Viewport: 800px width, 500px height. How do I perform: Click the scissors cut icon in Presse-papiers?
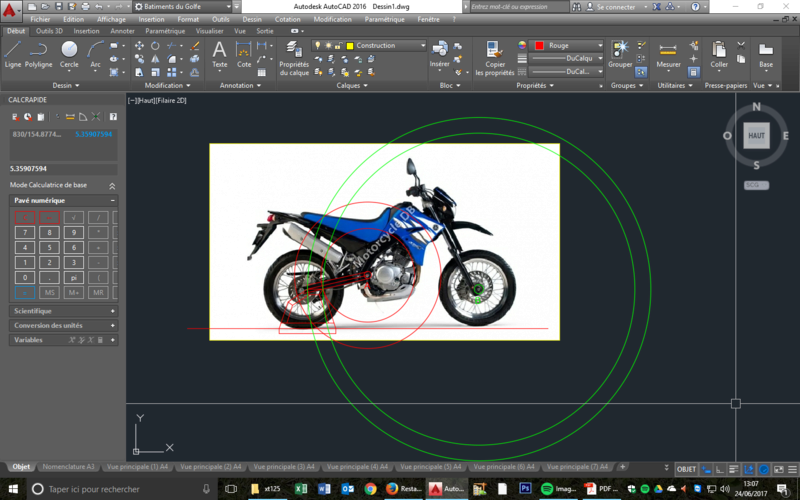(x=741, y=46)
